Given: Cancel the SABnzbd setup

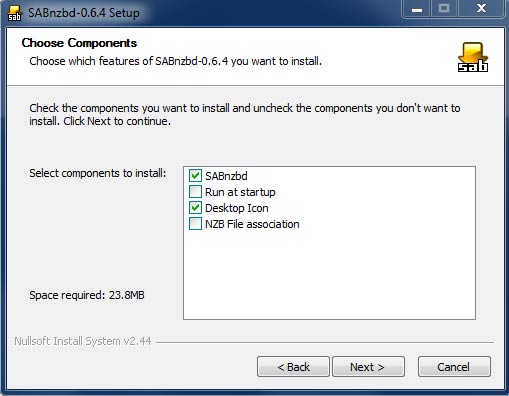Looking at the screenshot, I should 454,367.
